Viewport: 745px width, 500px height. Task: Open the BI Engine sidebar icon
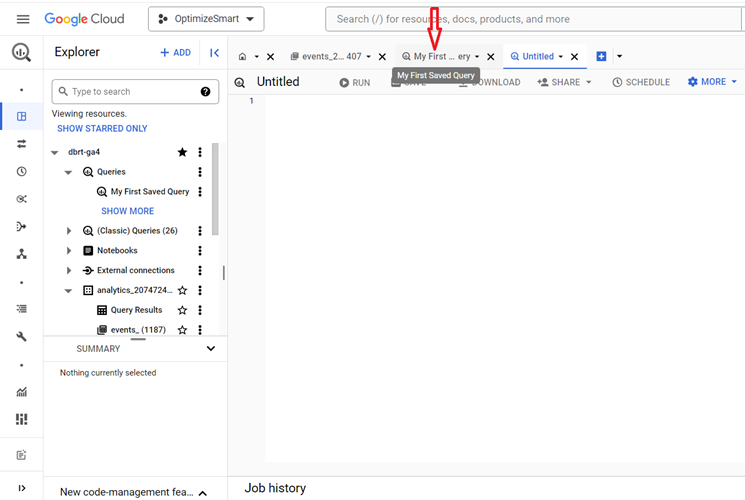click(21, 419)
